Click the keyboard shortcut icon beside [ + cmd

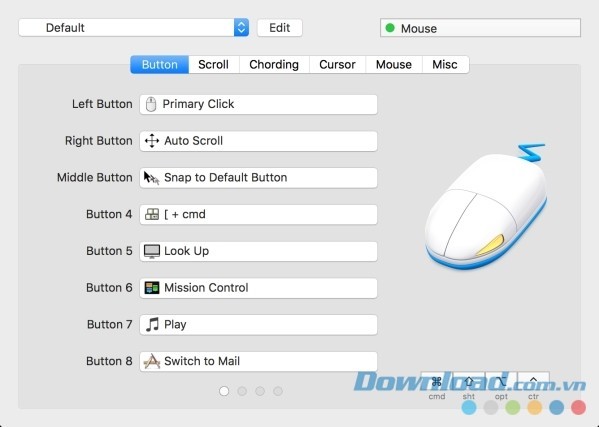coord(152,214)
